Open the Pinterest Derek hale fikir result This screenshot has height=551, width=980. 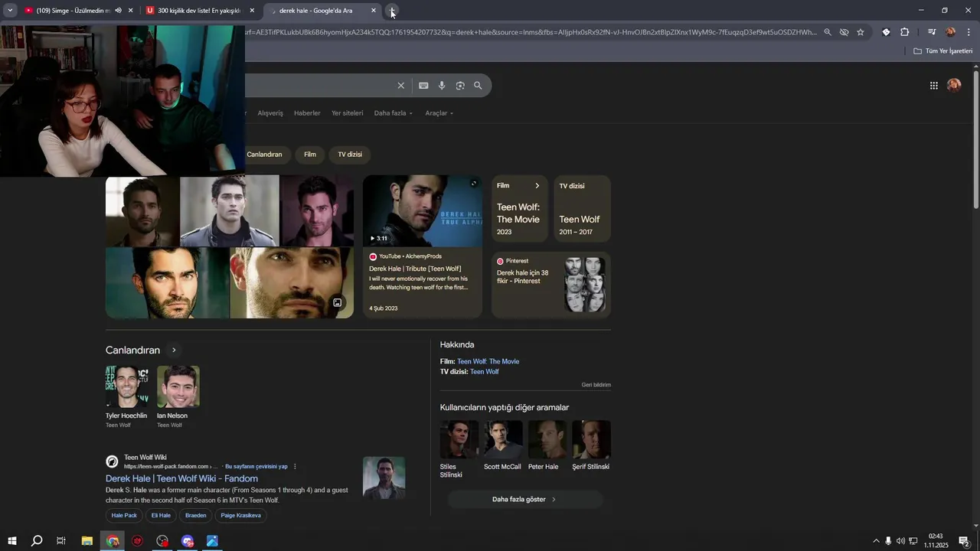coord(551,285)
